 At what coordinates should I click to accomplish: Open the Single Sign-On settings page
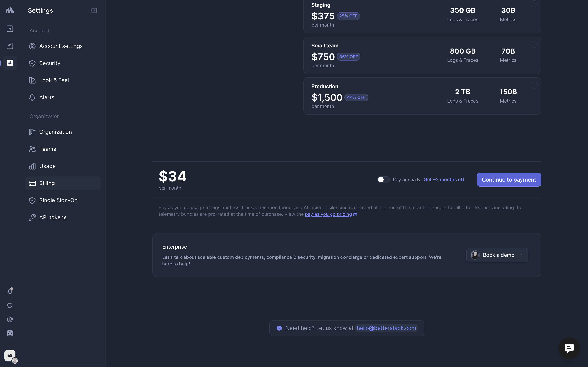click(x=58, y=200)
